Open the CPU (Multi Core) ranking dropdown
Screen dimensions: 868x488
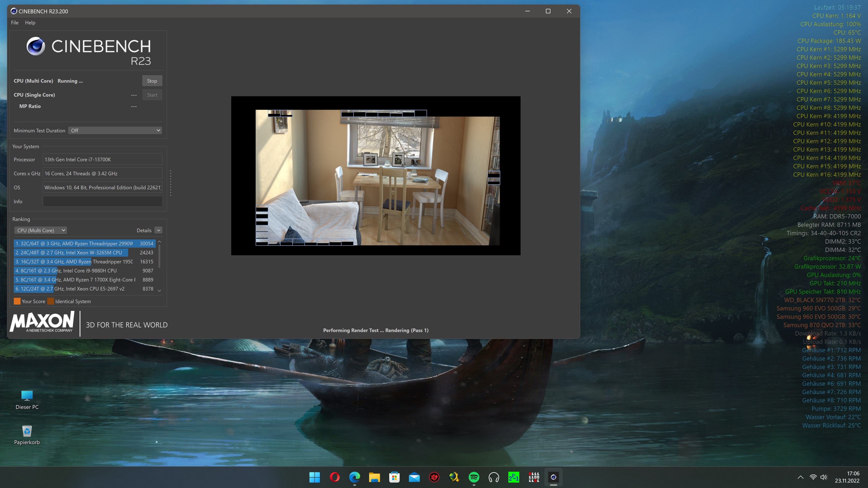[x=40, y=230]
